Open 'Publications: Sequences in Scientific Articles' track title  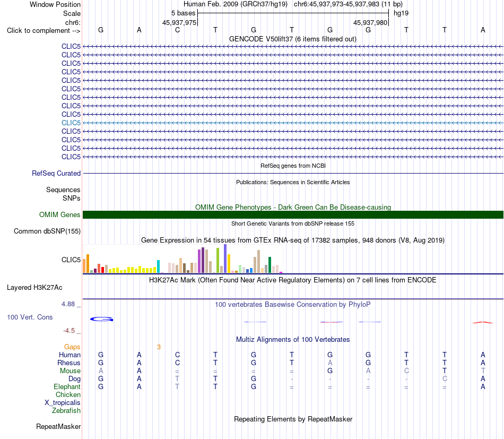point(293,182)
